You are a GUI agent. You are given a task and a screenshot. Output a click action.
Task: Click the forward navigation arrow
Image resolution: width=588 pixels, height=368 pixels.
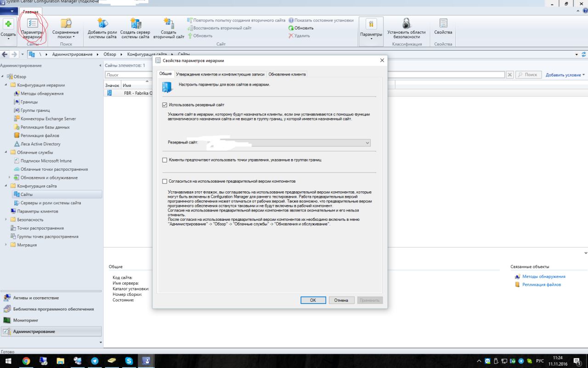tap(14, 54)
